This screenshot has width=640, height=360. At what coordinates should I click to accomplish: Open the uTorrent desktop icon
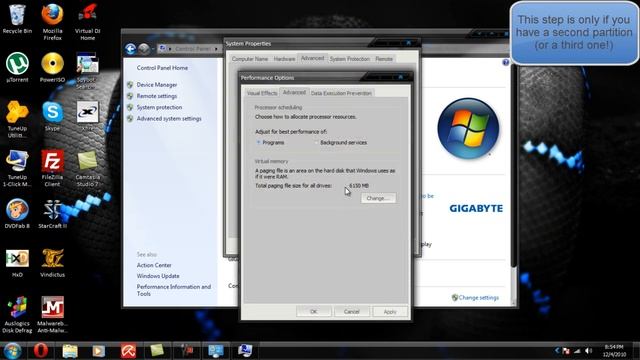(x=17, y=67)
